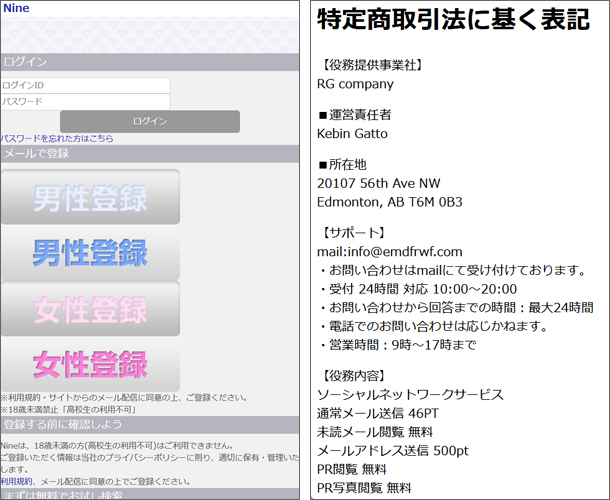Click the pale pink 女性登録 button
This screenshot has height=500, width=610.
click(x=90, y=309)
